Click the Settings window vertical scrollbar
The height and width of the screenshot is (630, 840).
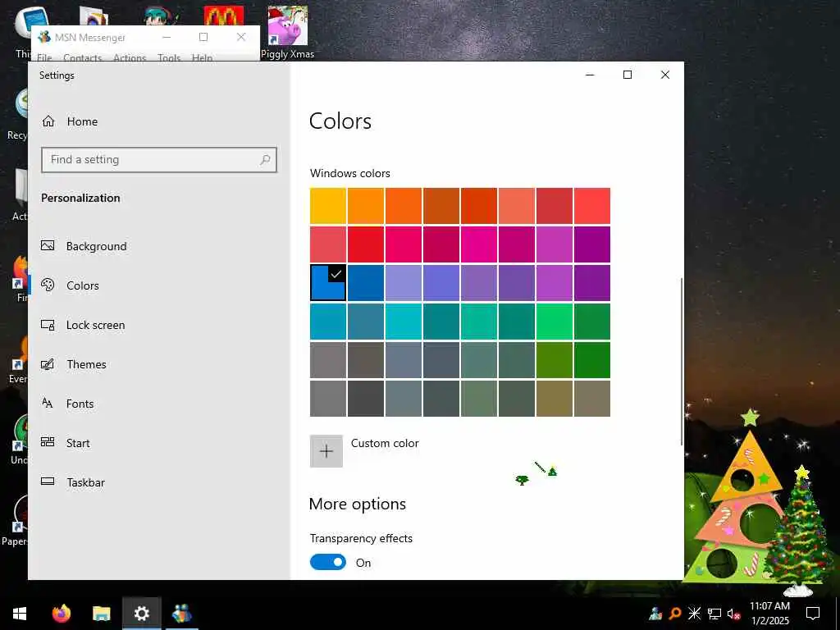[x=682, y=362]
